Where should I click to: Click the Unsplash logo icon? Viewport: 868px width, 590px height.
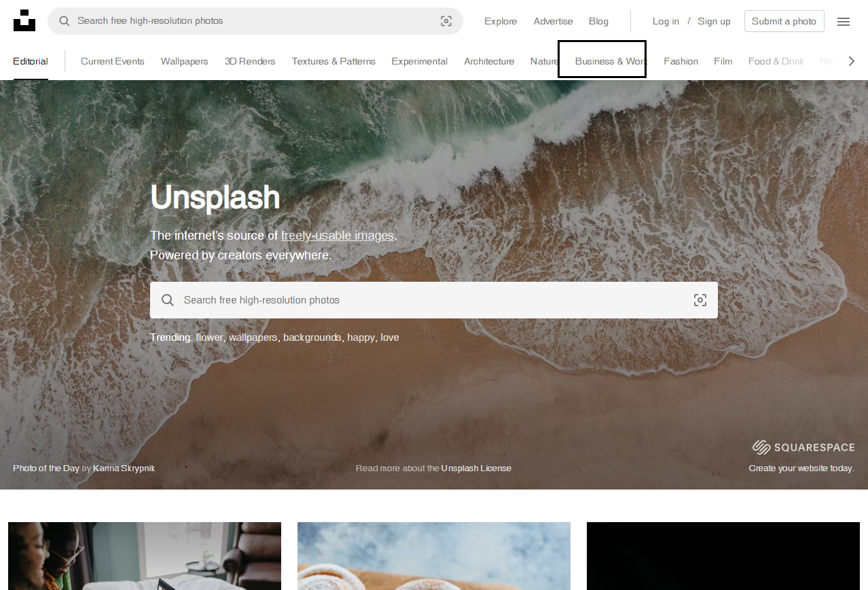24,20
